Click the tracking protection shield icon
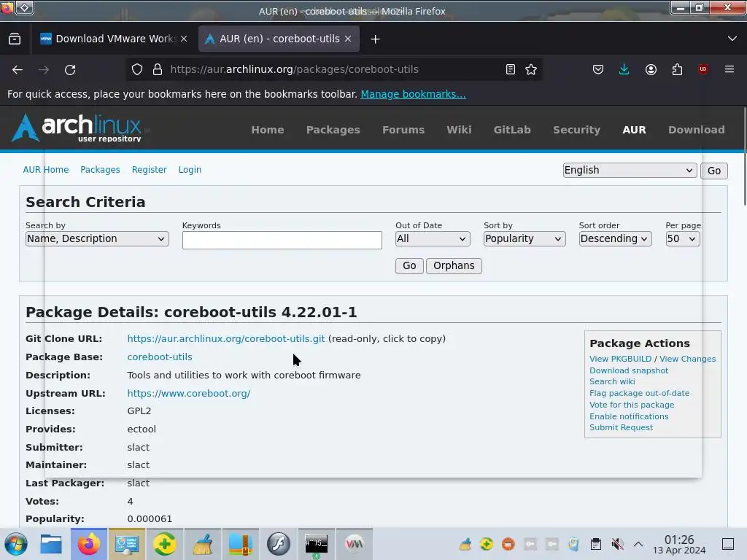This screenshot has height=560, width=747. point(137,69)
